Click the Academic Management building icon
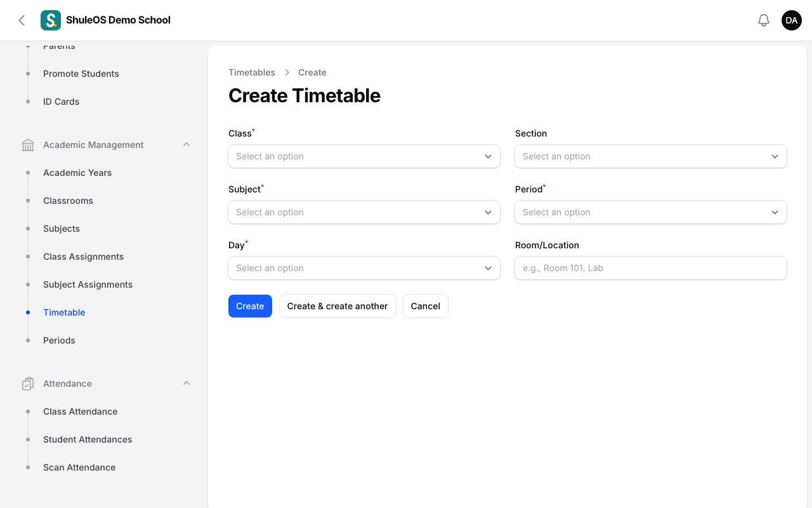The image size is (812, 508). pyautogui.click(x=28, y=145)
